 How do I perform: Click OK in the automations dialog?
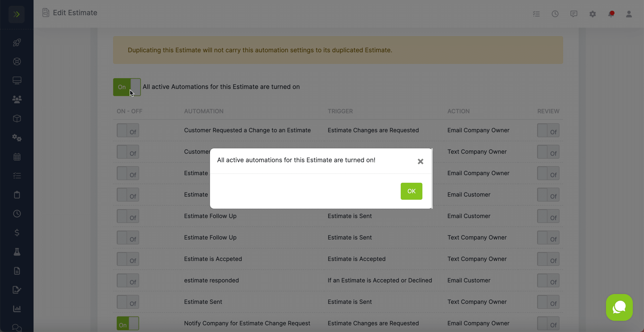coord(411,191)
